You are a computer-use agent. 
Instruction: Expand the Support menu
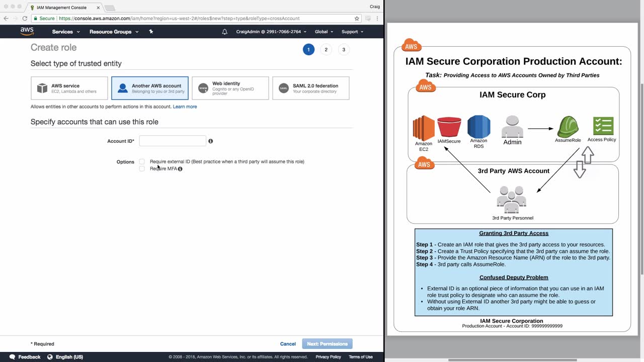tap(352, 32)
